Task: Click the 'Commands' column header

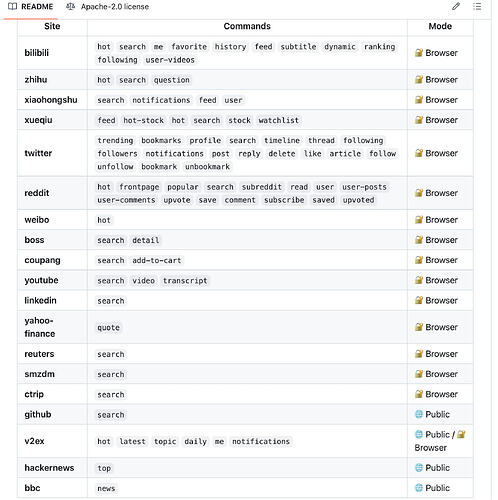Action: click(x=247, y=26)
